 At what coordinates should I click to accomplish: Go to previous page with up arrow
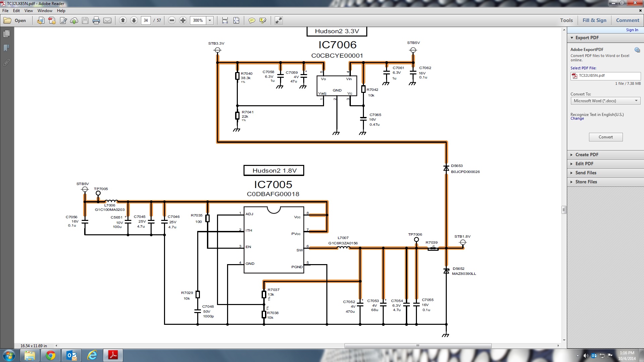tap(123, 20)
